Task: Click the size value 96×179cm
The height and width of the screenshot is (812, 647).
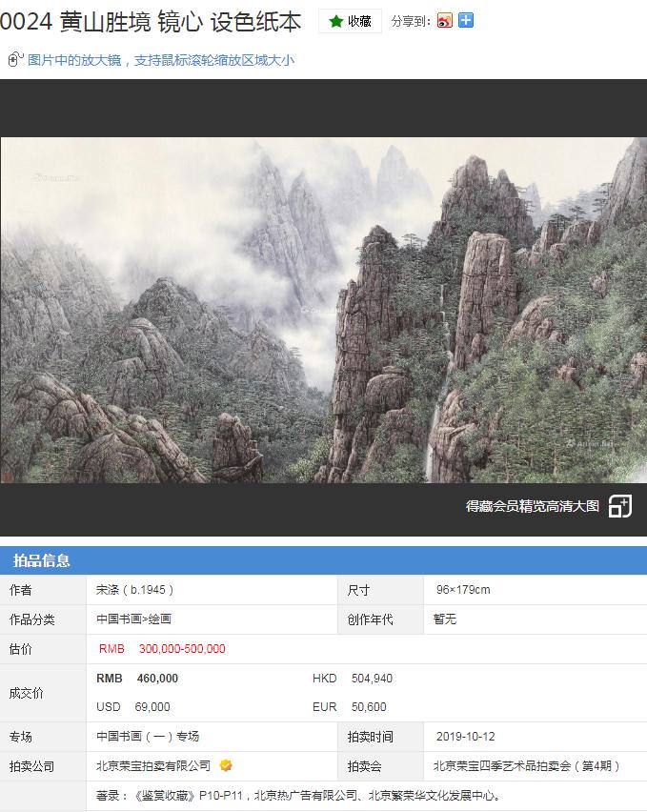Action: click(x=463, y=590)
